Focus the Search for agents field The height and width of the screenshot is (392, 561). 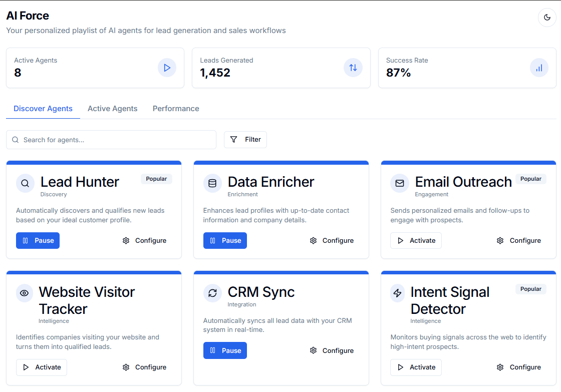(x=111, y=140)
